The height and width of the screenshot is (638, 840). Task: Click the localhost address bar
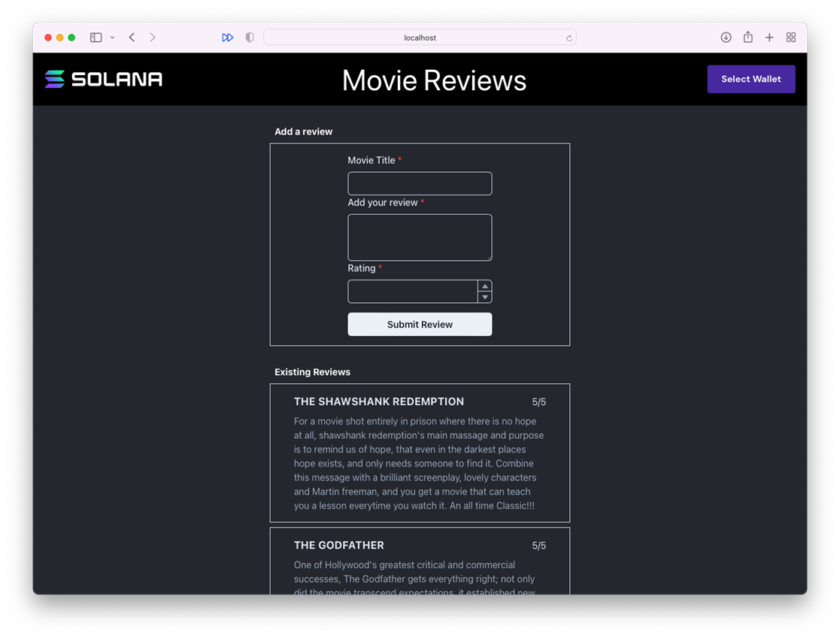(420, 38)
